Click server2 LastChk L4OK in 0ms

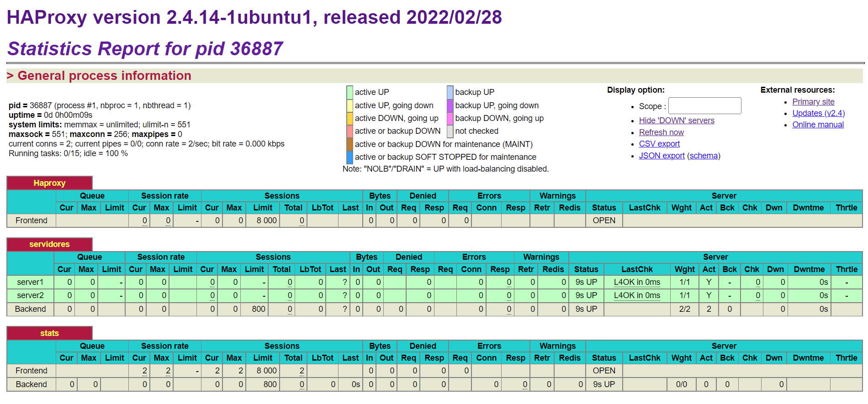tap(637, 295)
